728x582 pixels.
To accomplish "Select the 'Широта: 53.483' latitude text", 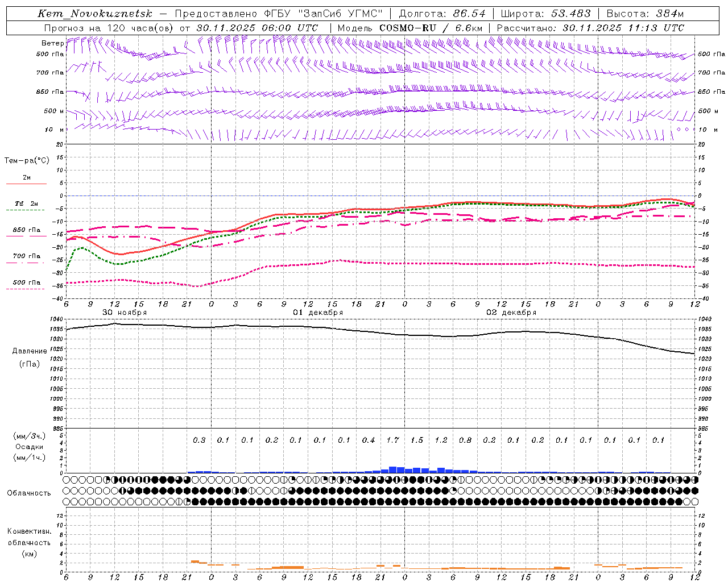I will [x=546, y=14].
